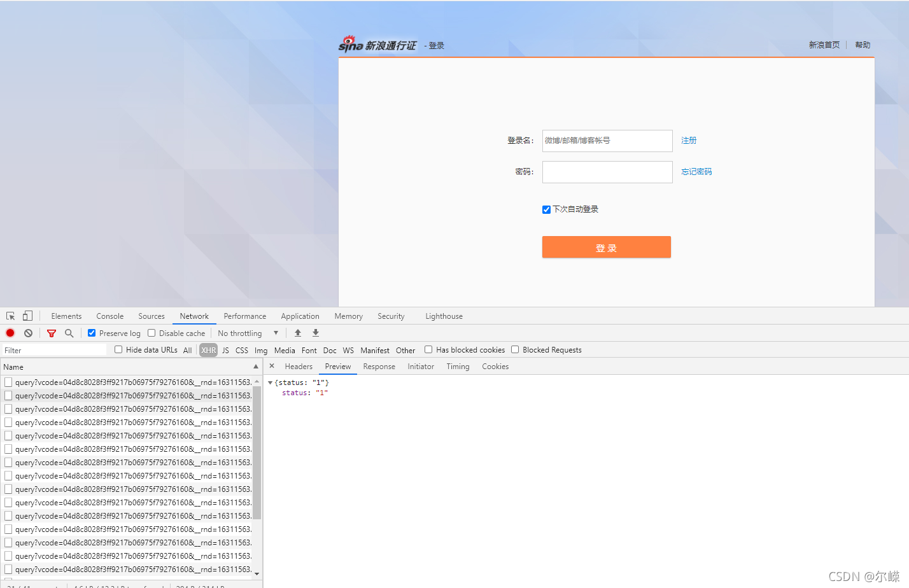Toggle the device toolbar icon
Screen dimensions: 909x588
27,316
